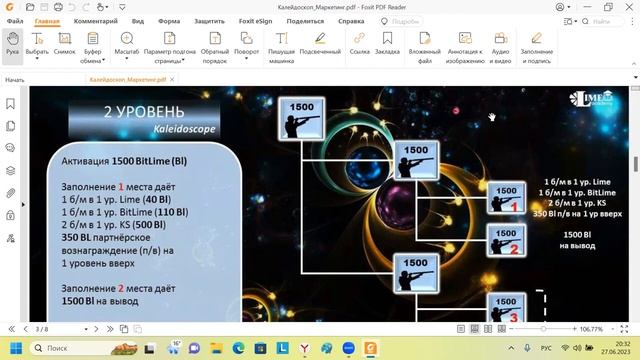Open the Windows Start menu

pyautogui.click(x=16, y=348)
